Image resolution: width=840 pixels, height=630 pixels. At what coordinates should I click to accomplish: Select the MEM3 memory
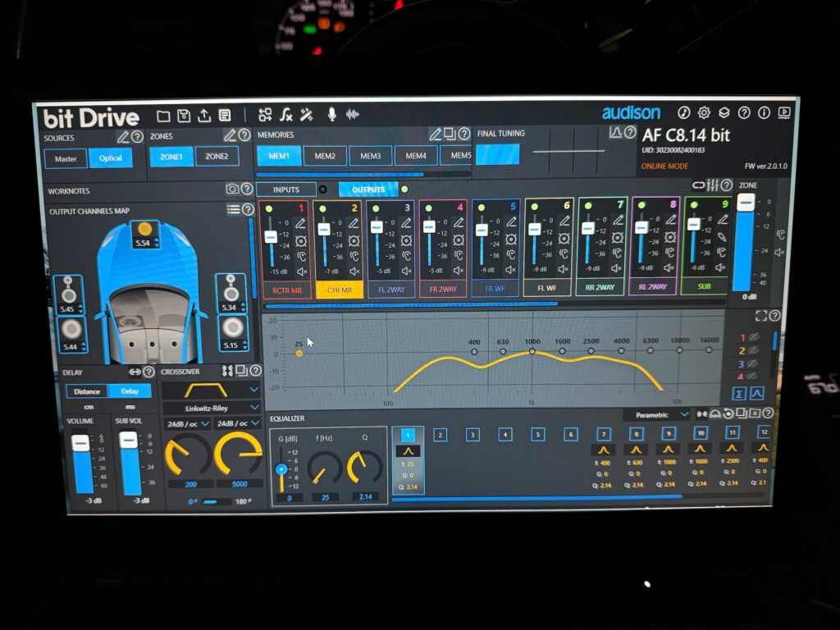[x=370, y=157]
